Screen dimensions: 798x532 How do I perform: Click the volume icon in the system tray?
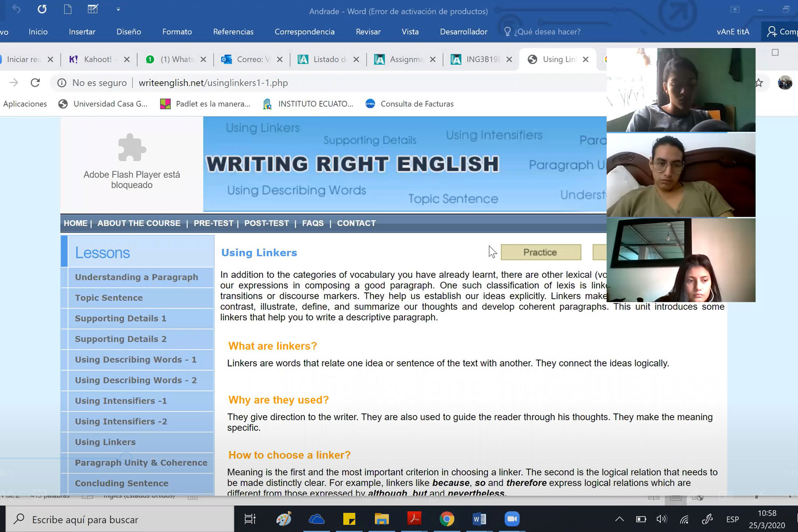[x=661, y=519]
